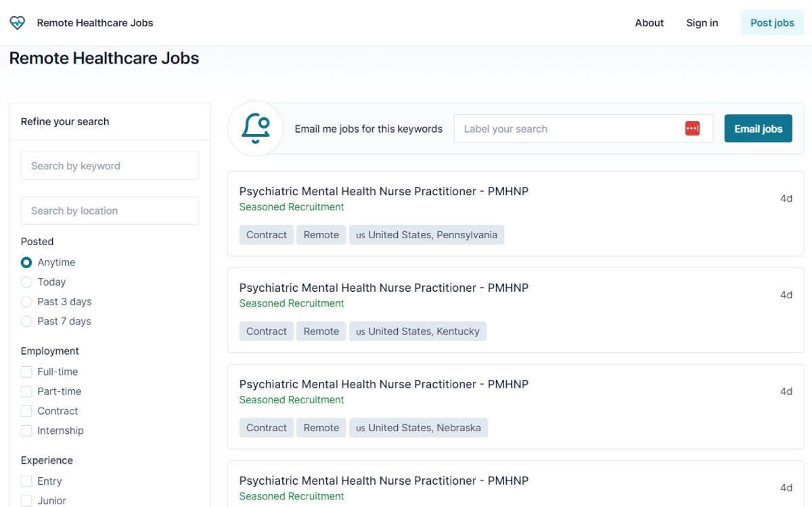Viewport: 812px width, 507px height.
Task: Select the Today posted option
Action: coord(26,282)
